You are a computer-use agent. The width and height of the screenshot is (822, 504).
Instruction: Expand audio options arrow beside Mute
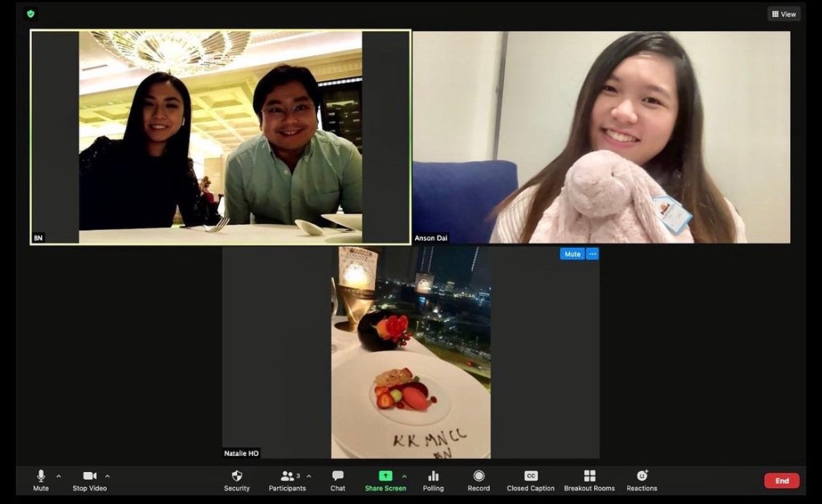59,476
